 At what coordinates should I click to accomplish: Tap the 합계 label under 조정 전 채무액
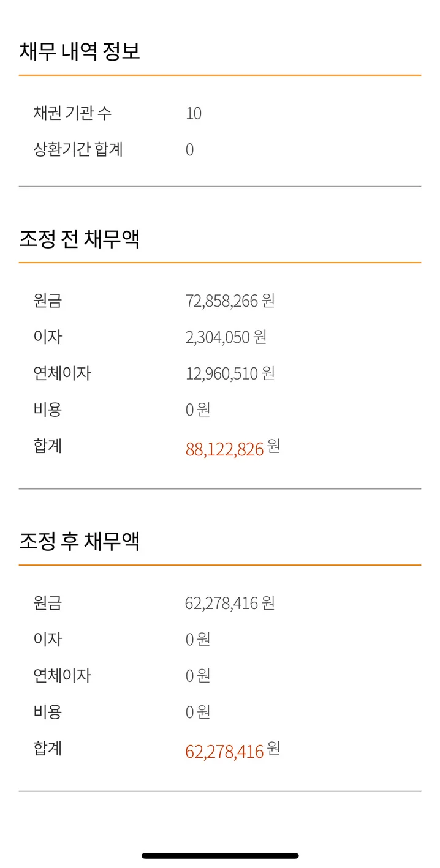tap(48, 446)
